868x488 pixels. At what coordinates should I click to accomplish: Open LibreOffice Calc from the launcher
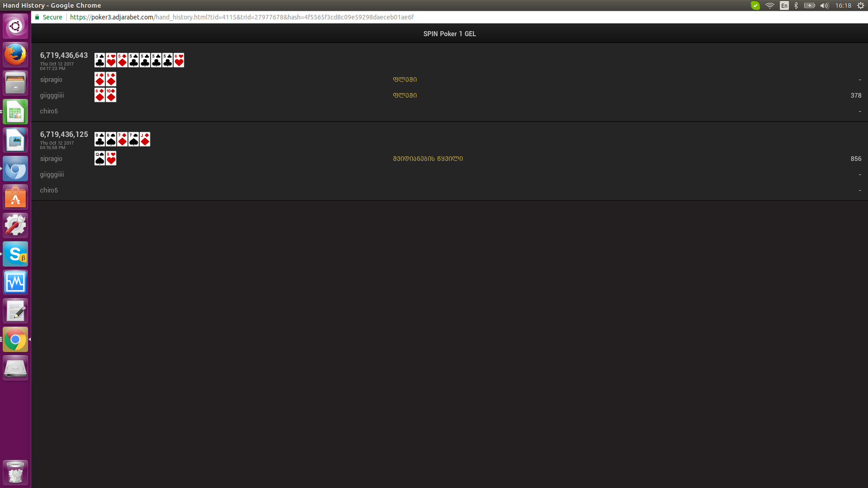pos(15,112)
